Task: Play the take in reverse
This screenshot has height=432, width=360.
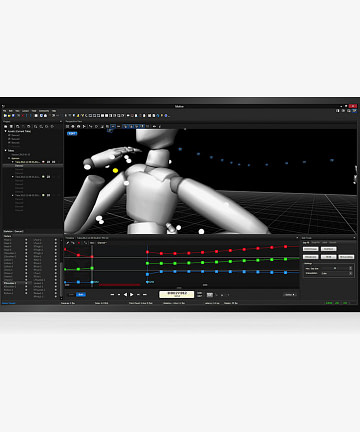Action: [x=125, y=294]
